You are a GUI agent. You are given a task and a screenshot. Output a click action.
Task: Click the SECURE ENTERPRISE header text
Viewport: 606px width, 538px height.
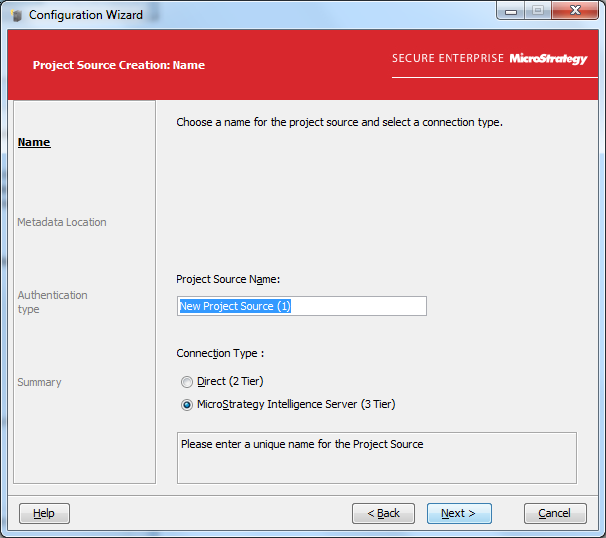(x=447, y=58)
